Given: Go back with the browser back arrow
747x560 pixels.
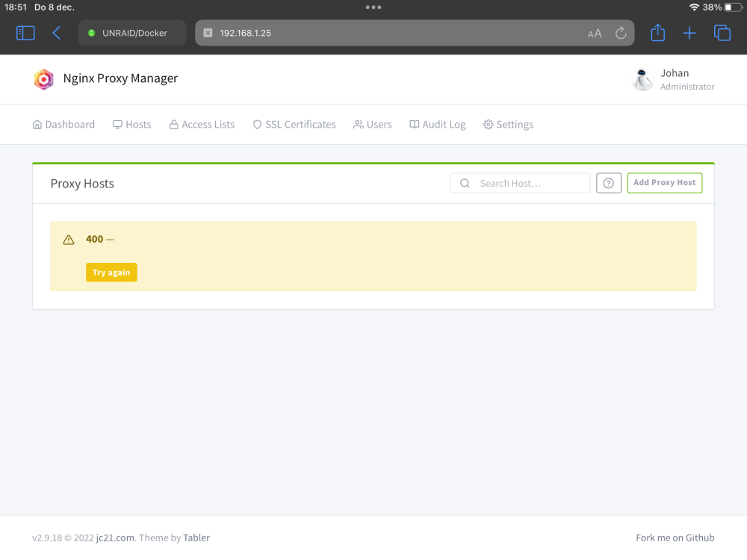Looking at the screenshot, I should click(56, 33).
